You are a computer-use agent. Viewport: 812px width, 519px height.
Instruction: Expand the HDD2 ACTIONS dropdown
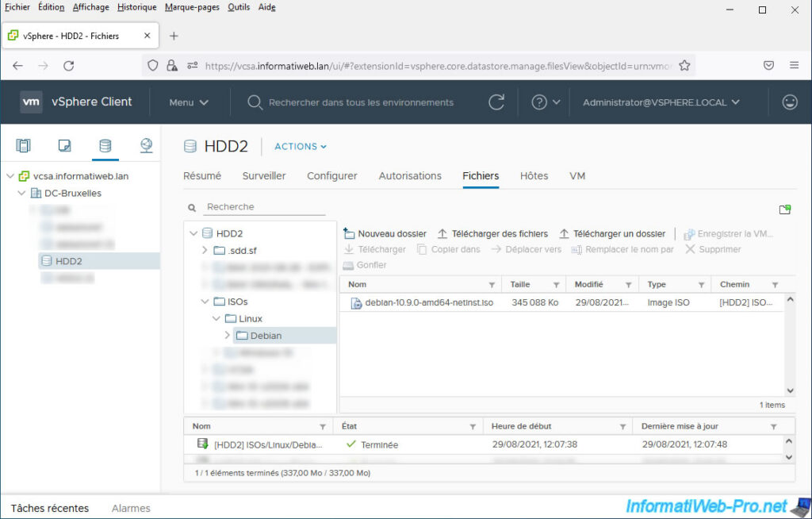tap(300, 147)
